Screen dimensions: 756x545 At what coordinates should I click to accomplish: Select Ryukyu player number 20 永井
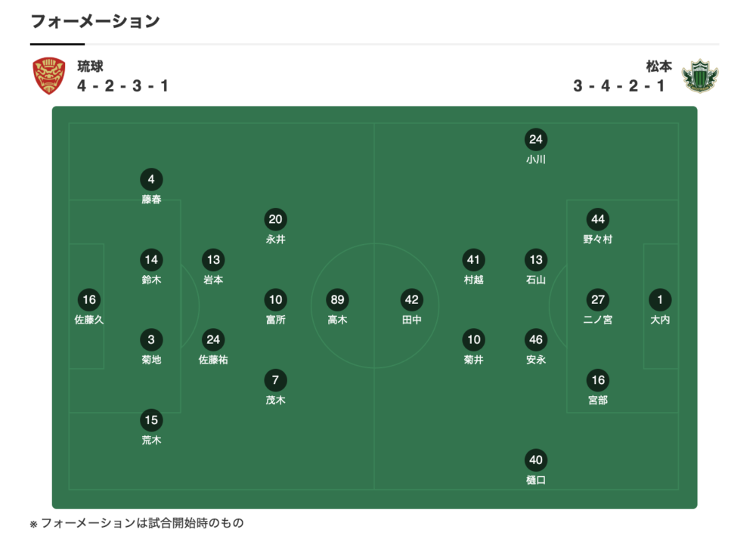click(x=275, y=220)
